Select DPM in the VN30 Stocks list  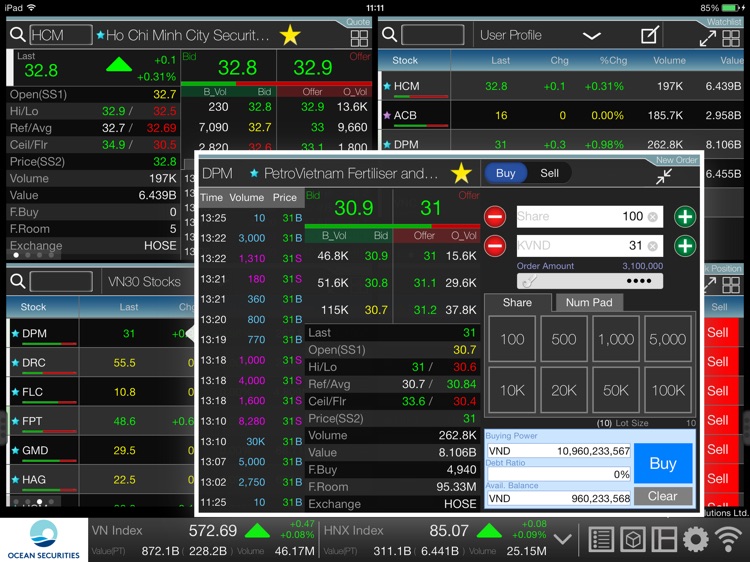101,333
